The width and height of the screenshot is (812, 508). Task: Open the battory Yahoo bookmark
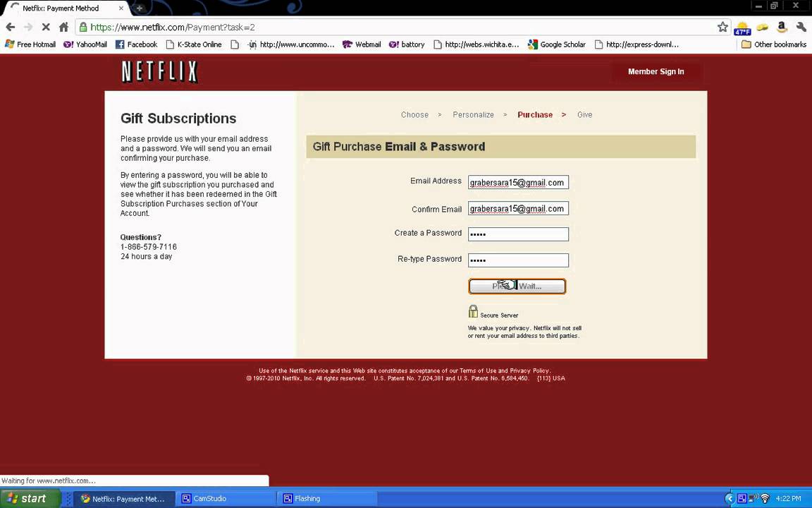point(407,44)
